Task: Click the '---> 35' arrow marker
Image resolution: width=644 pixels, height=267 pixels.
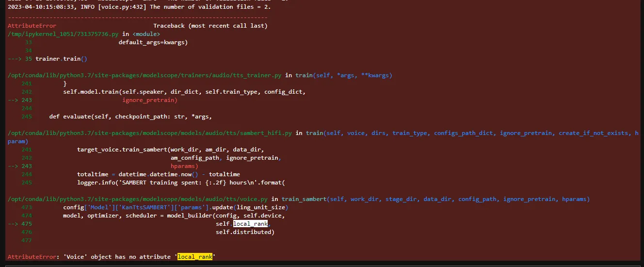Action: (x=20, y=59)
